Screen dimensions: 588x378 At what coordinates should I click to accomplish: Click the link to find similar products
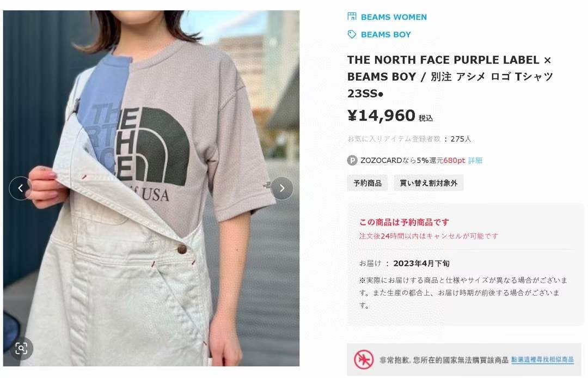pos(542,359)
